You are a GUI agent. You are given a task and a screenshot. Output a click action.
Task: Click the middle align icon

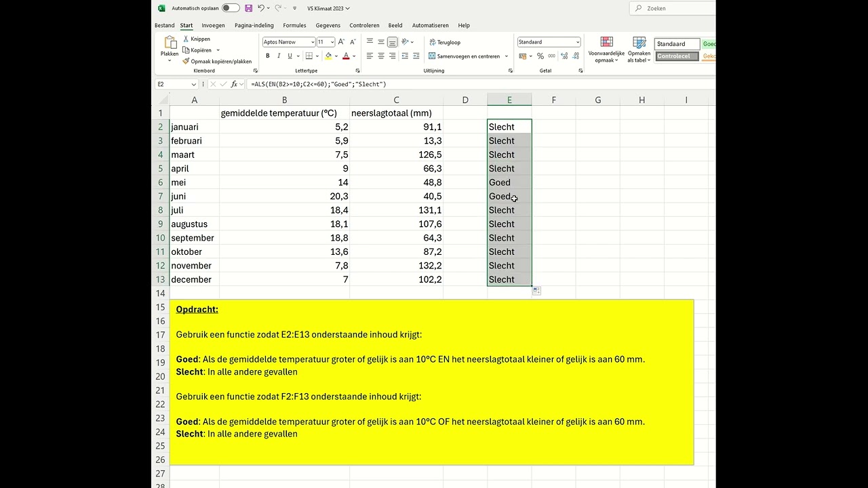click(x=381, y=42)
